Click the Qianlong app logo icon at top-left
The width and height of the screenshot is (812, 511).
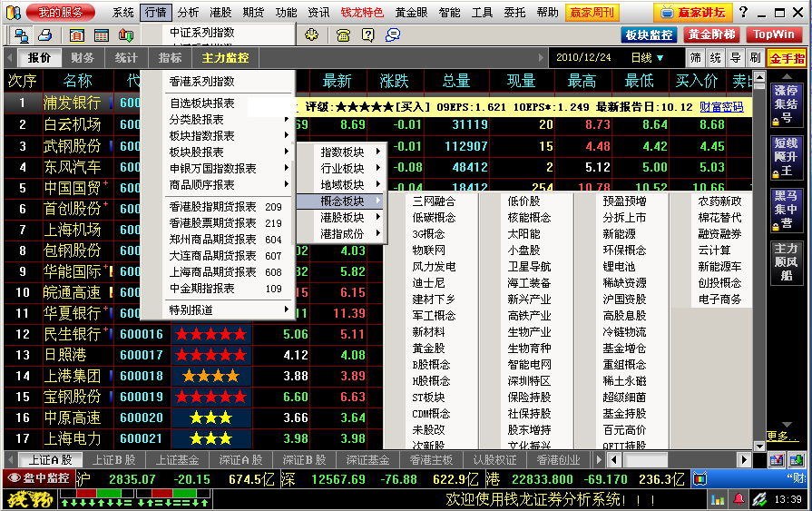click(14, 12)
